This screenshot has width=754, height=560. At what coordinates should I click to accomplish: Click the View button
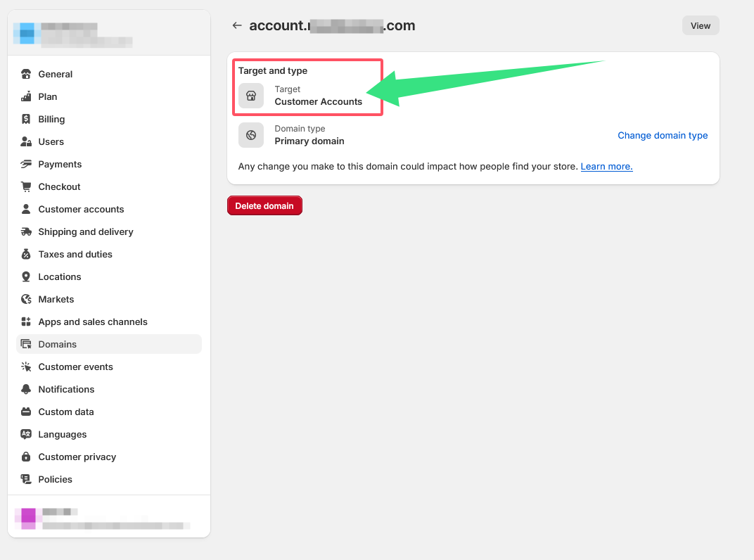[700, 25]
